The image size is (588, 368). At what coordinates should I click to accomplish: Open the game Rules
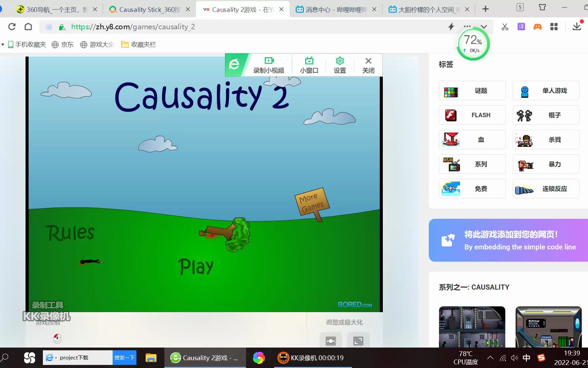70,233
